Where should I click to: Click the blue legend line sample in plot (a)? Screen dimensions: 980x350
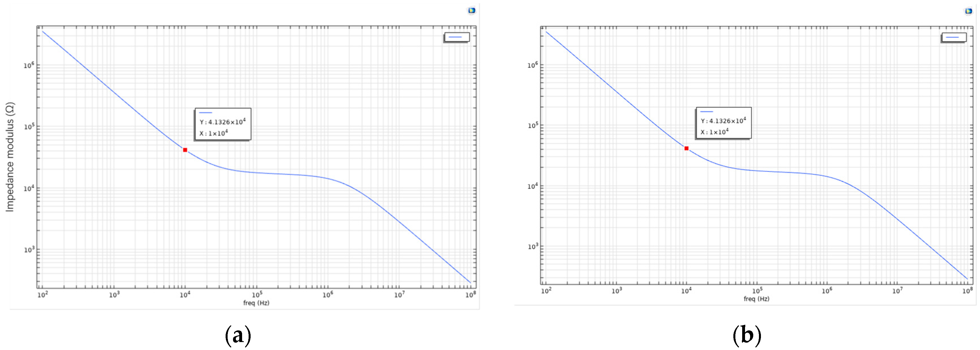[x=455, y=37]
